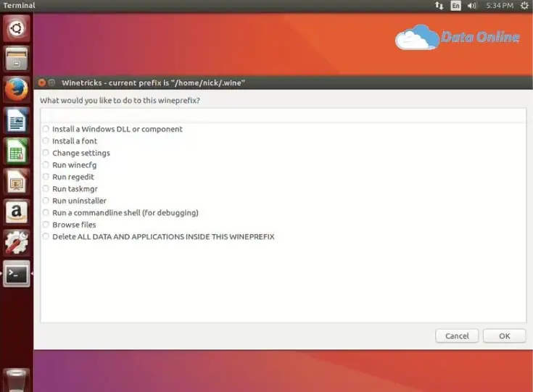
Task: Open the network connections indicator
Action: [439, 6]
